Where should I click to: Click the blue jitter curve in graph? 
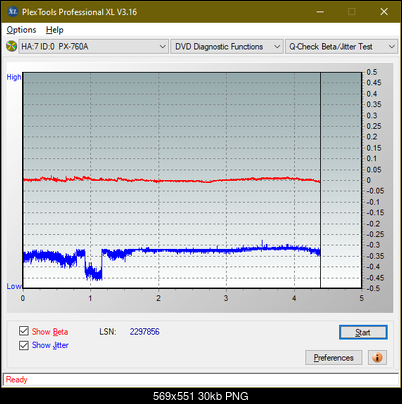pos(172,250)
